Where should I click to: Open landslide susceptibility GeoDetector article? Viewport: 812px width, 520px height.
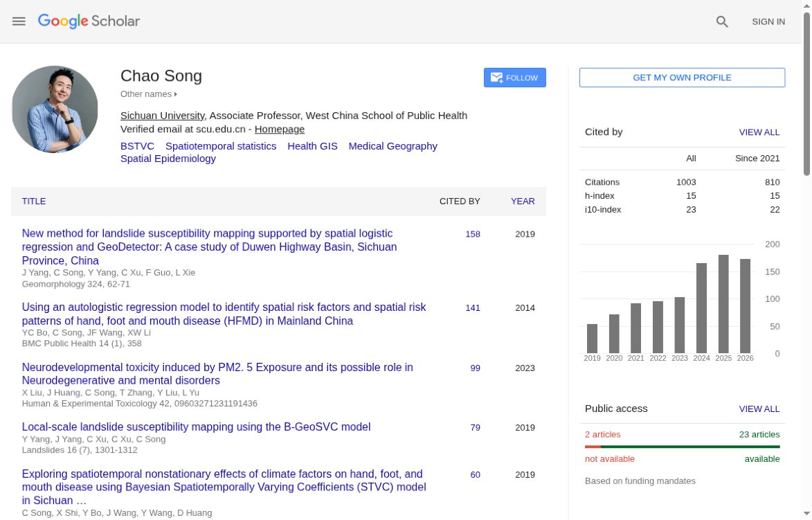click(209, 247)
